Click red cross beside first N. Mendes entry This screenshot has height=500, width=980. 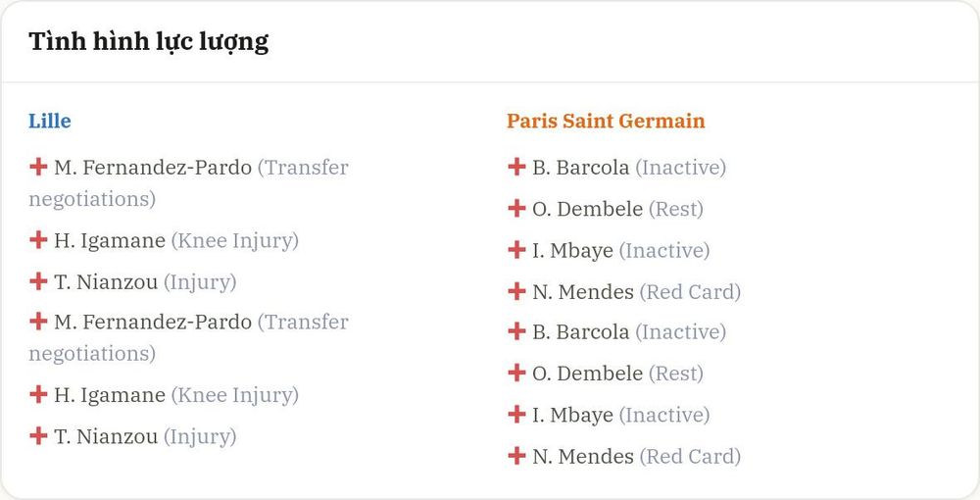tap(516, 291)
